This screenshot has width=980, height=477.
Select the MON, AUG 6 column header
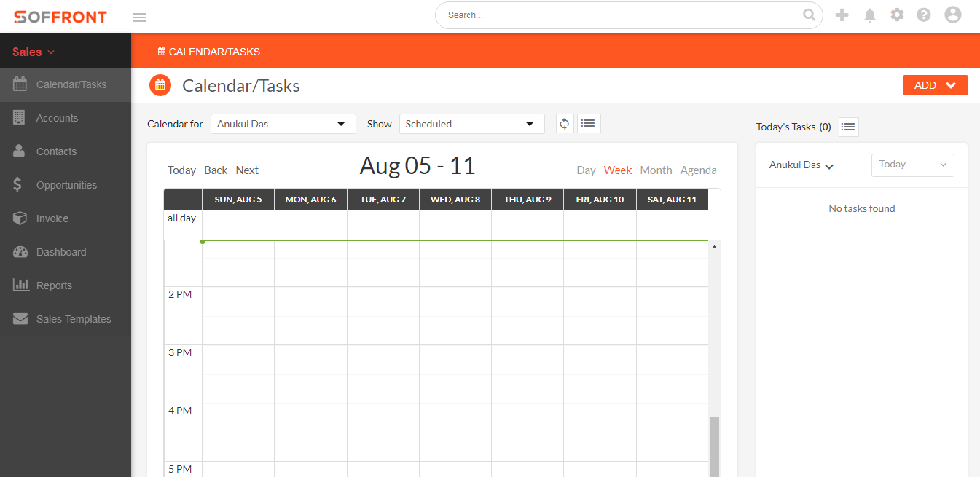coord(310,199)
